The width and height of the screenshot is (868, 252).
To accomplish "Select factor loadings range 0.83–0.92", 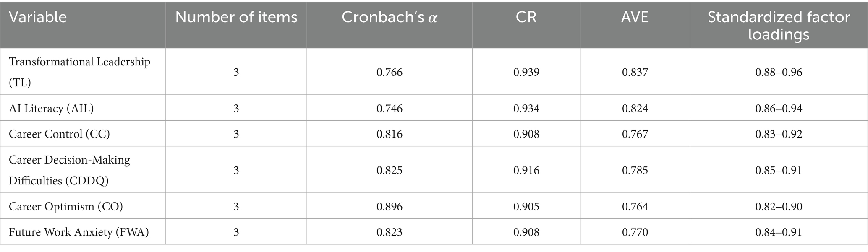I will (x=779, y=135).
